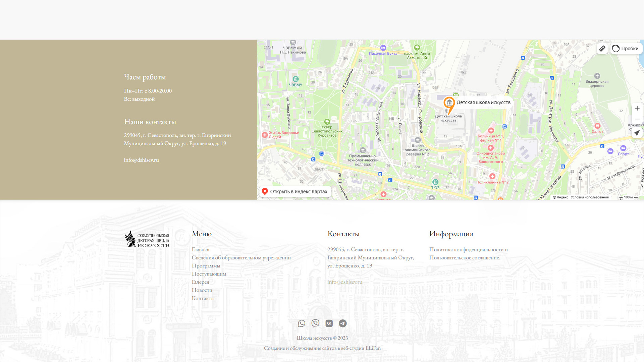Open the ELiFan web studio credit link
This screenshot has width=644, height=362.
[373, 348]
